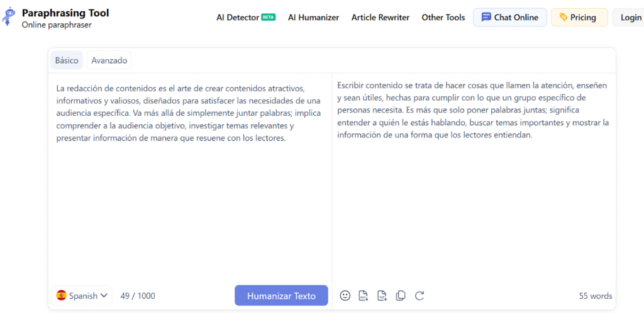Download the output as a DOC file
644x313 pixels.
[363, 295]
